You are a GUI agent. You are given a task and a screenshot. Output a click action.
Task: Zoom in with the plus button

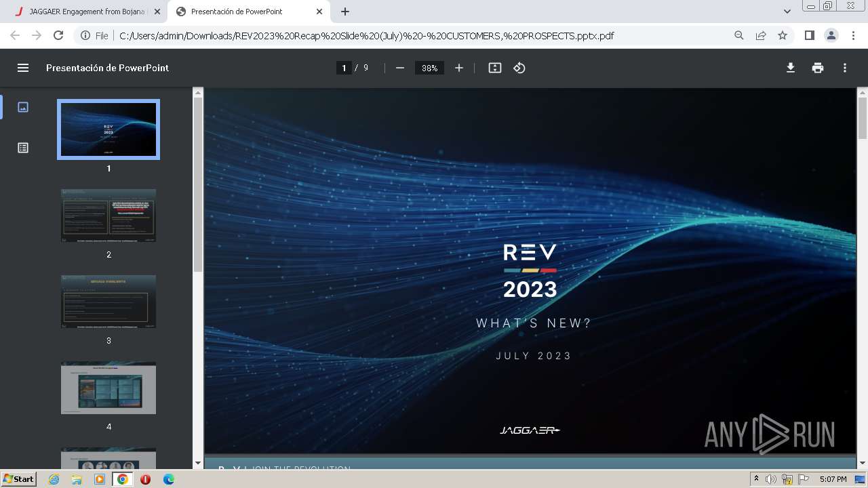click(459, 68)
